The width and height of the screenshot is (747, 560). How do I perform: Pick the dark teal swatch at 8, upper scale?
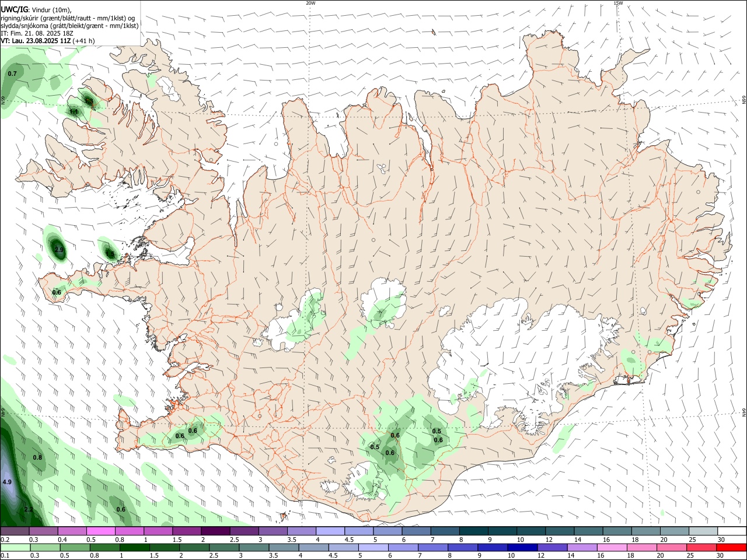click(473, 531)
